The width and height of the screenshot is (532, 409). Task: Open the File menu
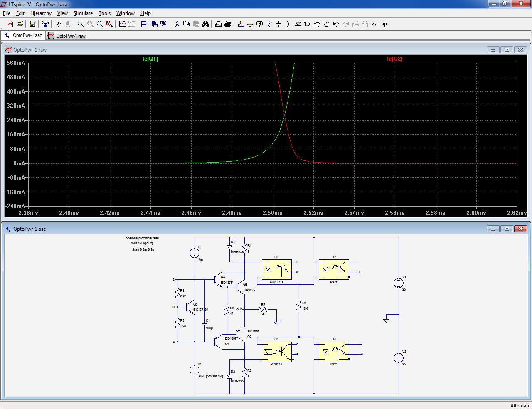point(7,13)
